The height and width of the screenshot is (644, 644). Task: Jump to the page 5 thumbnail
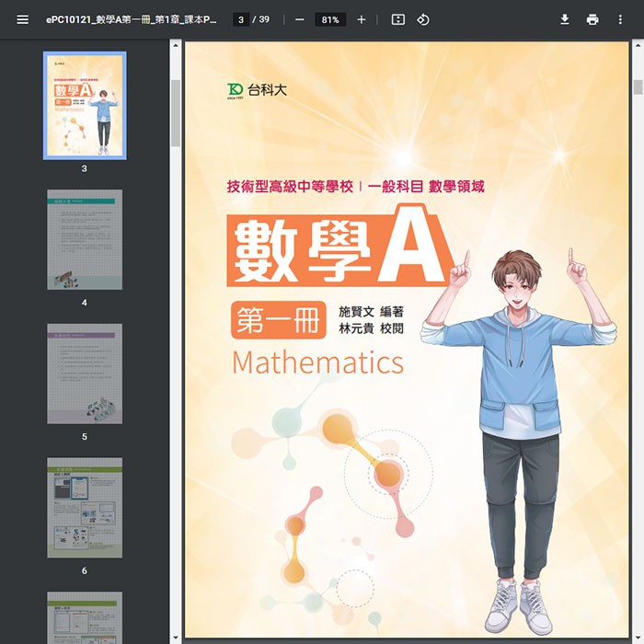tap(85, 374)
